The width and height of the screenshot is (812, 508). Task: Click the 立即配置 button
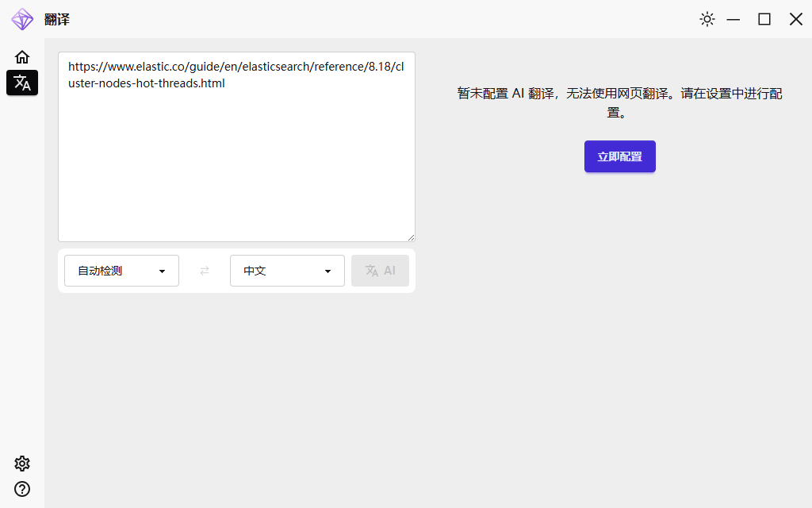click(x=619, y=156)
